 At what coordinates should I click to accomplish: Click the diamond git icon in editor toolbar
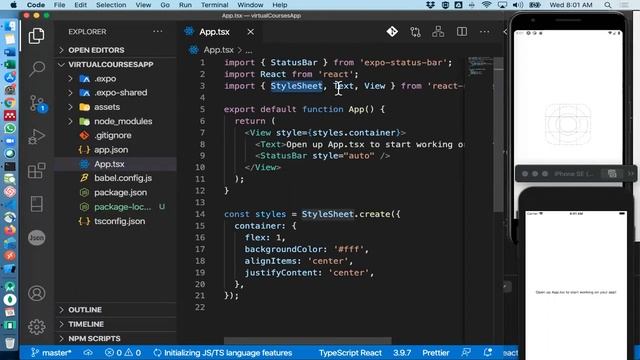[x=392, y=32]
